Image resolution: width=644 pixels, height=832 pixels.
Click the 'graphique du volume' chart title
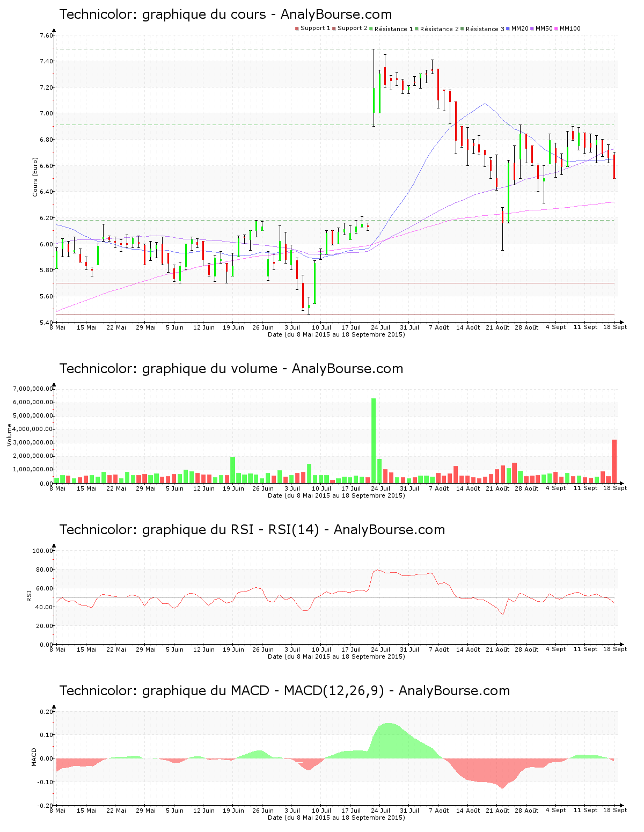pos(231,369)
